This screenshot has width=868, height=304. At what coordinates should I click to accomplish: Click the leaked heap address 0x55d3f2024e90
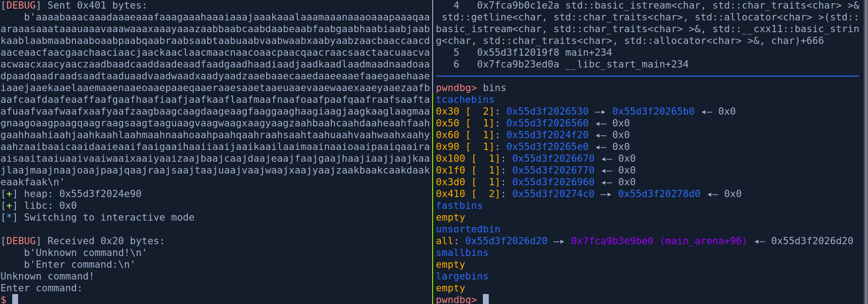point(100,194)
